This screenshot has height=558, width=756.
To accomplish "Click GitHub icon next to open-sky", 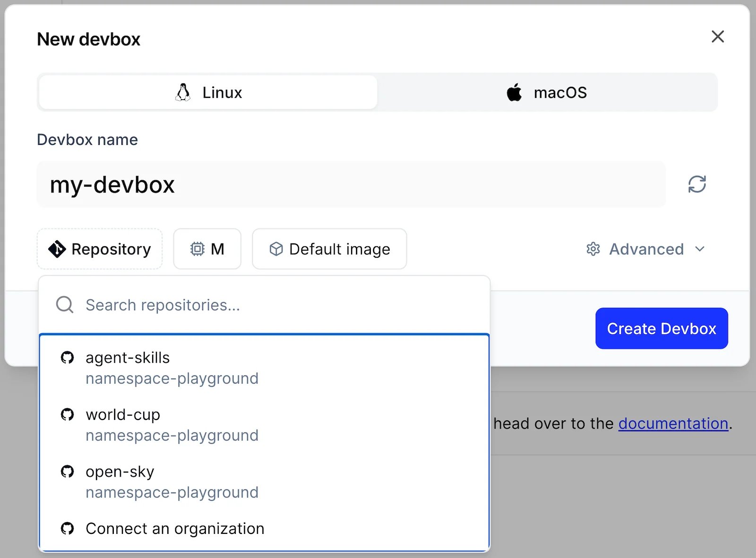I will coord(68,471).
